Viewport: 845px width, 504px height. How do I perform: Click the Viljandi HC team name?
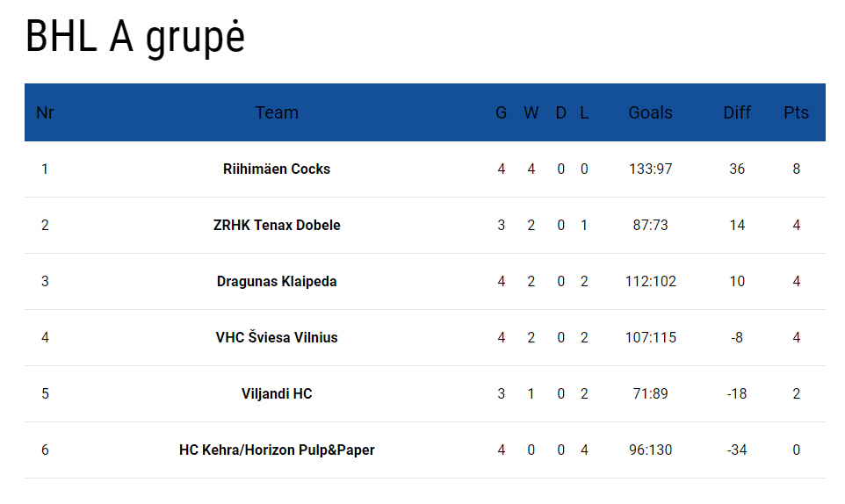click(x=277, y=393)
